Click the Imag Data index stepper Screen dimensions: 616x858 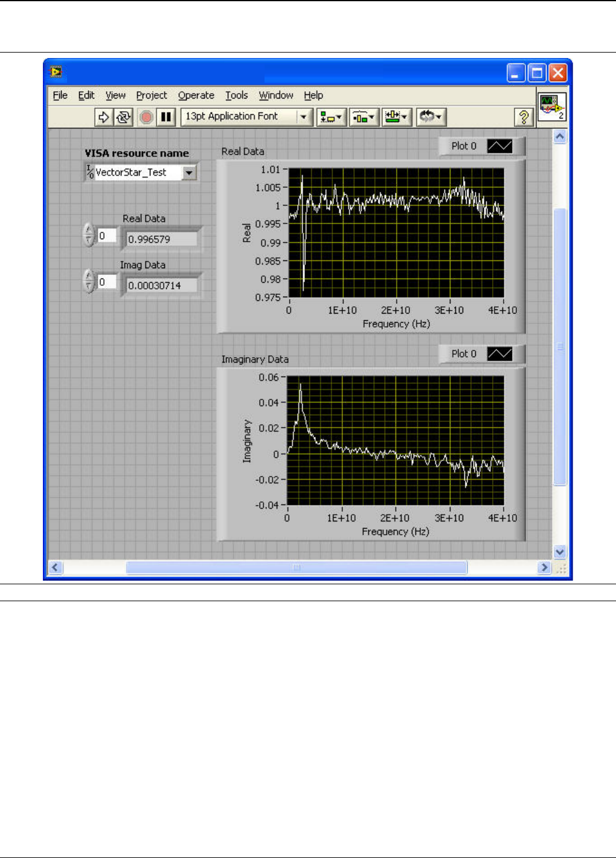pyautogui.click(x=89, y=281)
